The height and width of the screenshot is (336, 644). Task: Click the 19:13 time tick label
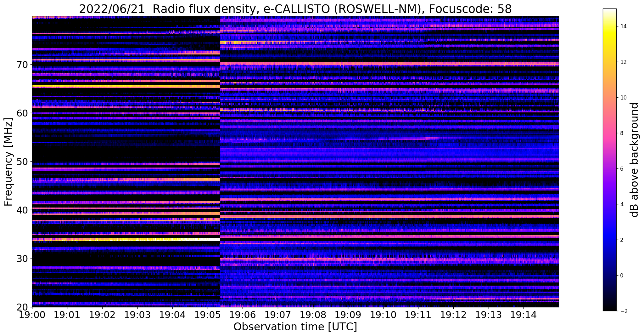click(488, 315)
